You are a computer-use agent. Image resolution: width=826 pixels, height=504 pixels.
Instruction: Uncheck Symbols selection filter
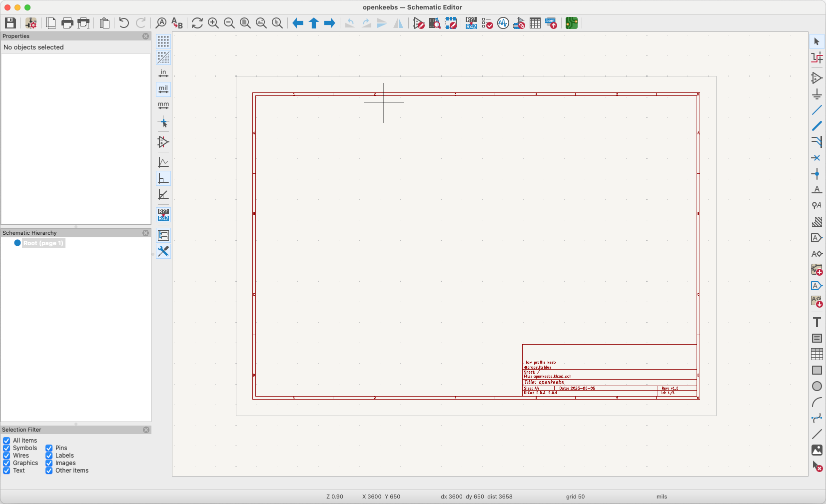coord(6,448)
